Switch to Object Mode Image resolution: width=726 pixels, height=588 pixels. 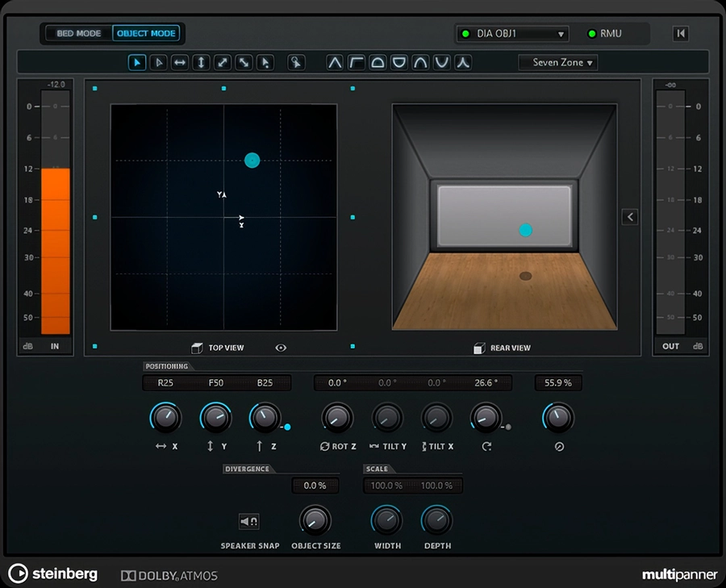tap(146, 33)
